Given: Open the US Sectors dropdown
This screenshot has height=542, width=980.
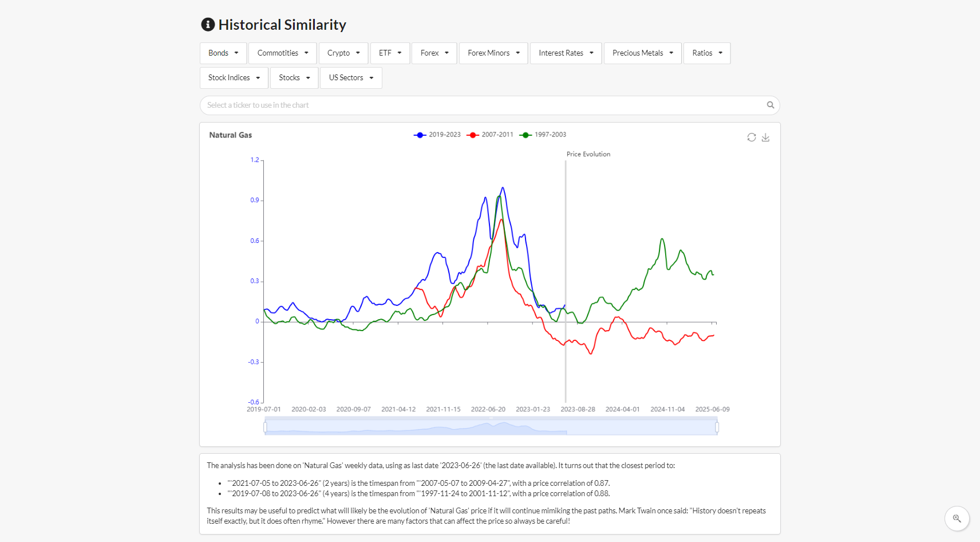Looking at the screenshot, I should [351, 77].
